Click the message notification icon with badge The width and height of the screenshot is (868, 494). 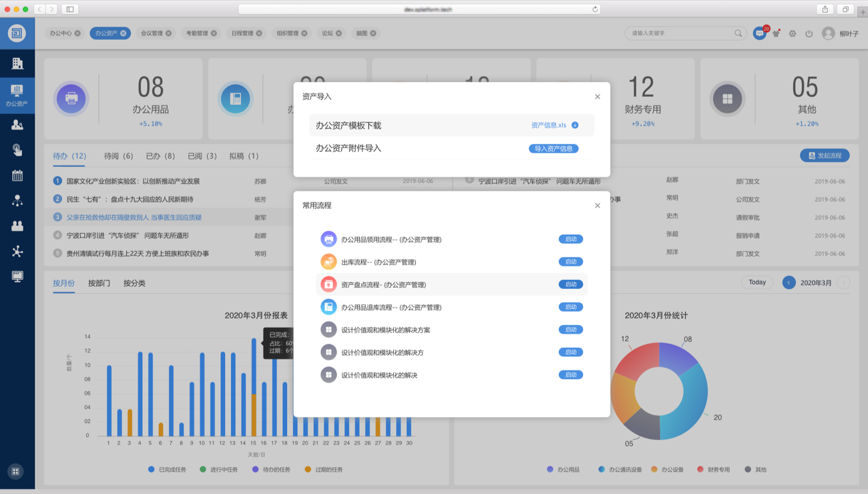[x=759, y=33]
